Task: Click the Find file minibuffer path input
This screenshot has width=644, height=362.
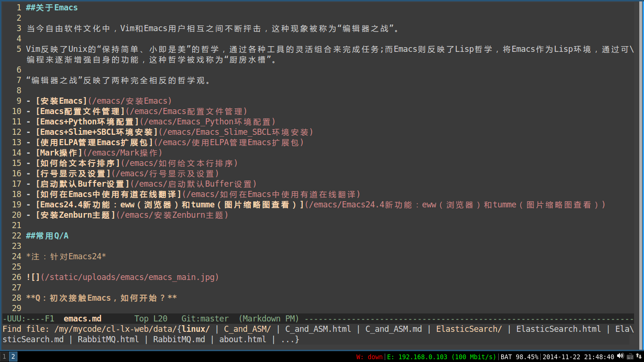Action: tap(116, 329)
